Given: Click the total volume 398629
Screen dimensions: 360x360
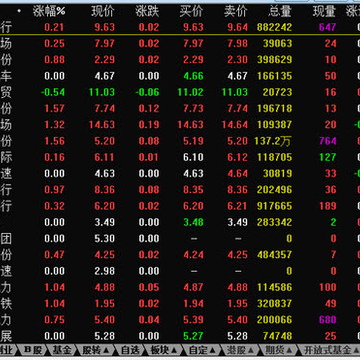Looking at the screenshot, I should coord(274,60).
